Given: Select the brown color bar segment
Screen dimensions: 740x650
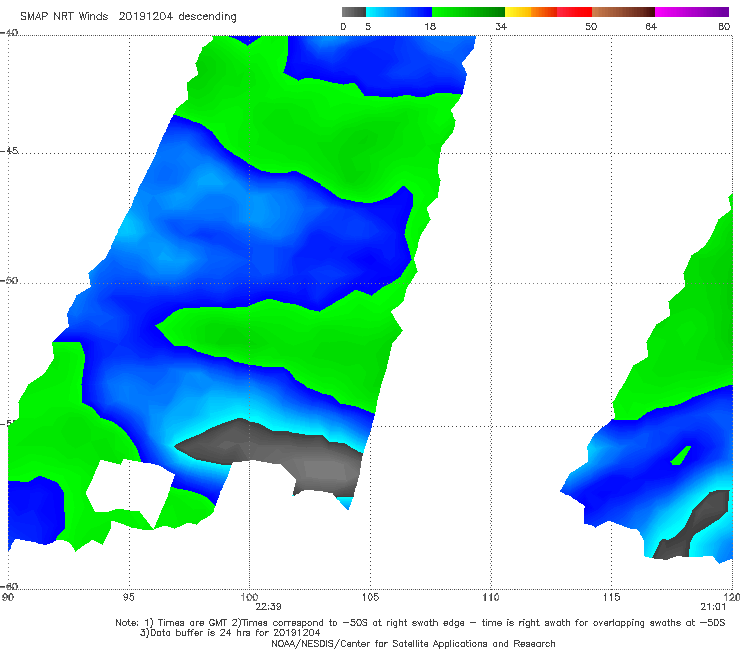Looking at the screenshot, I should pos(623,12).
